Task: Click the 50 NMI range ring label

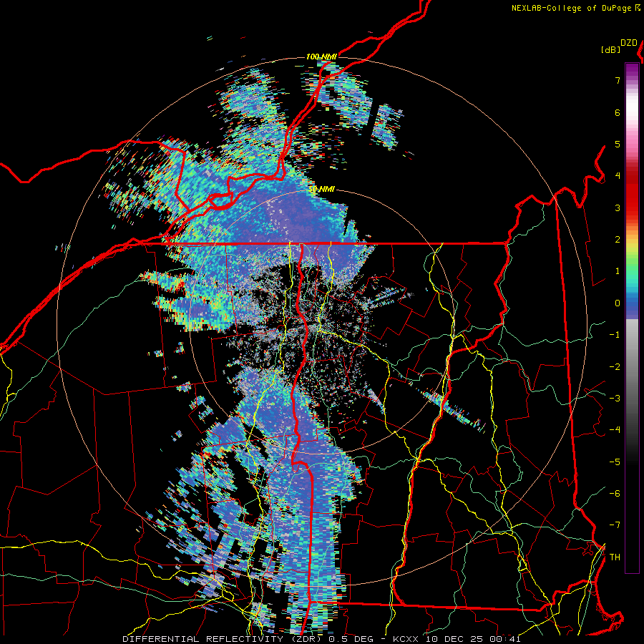Action: (x=321, y=190)
